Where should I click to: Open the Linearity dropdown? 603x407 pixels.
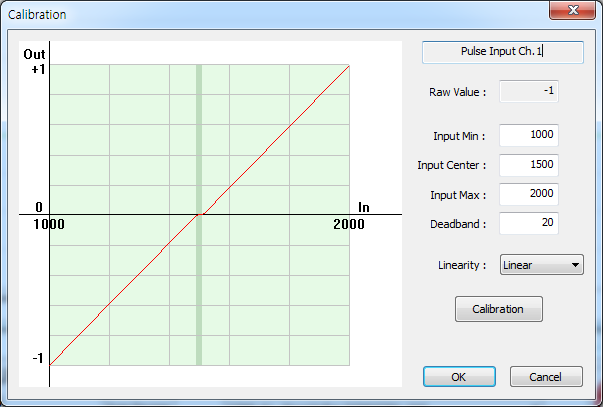click(541, 265)
